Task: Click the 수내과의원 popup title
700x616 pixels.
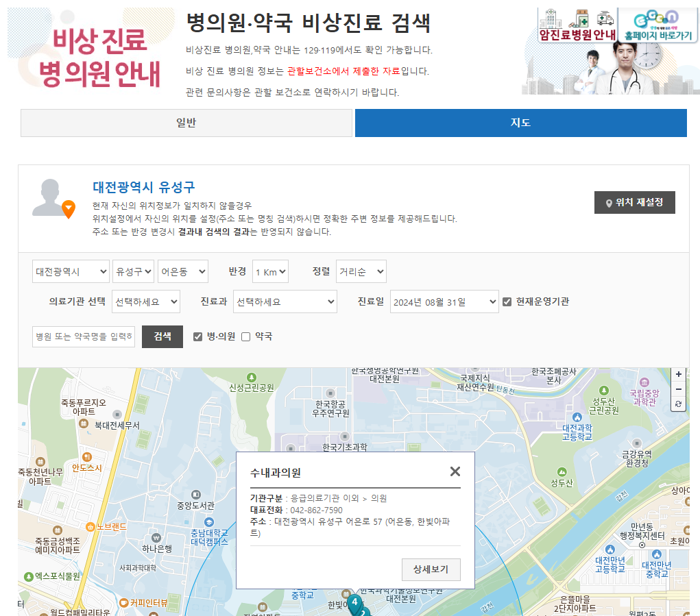Action: click(x=276, y=473)
